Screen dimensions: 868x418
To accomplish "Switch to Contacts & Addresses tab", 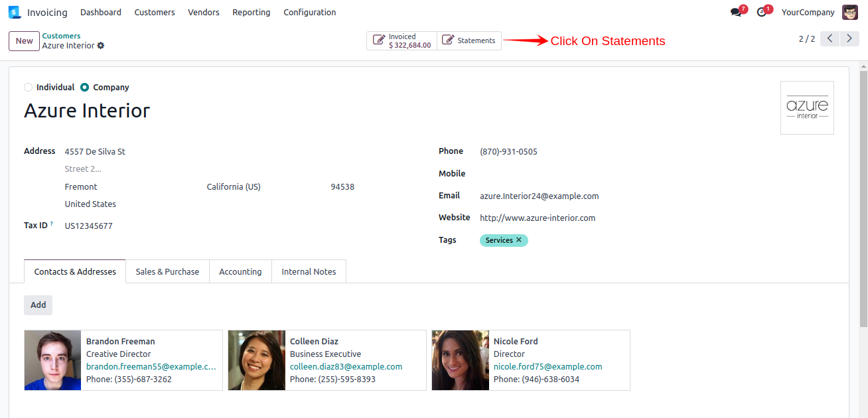I will pos(75,271).
